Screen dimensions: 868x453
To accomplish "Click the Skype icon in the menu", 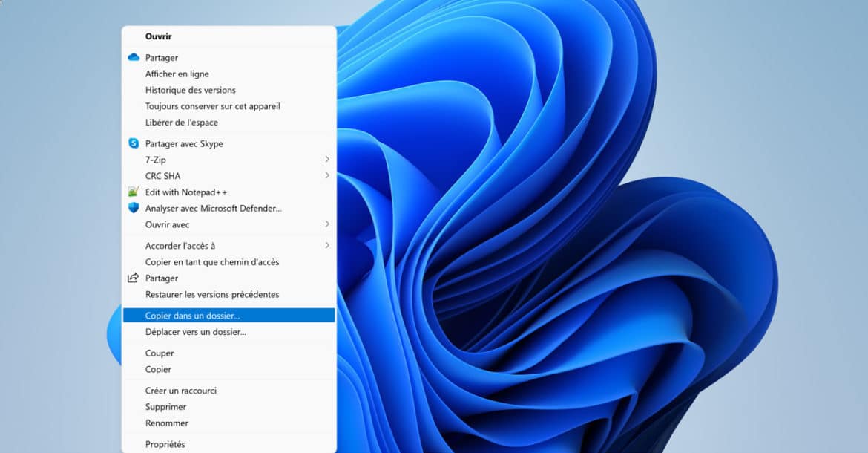I will [x=134, y=143].
